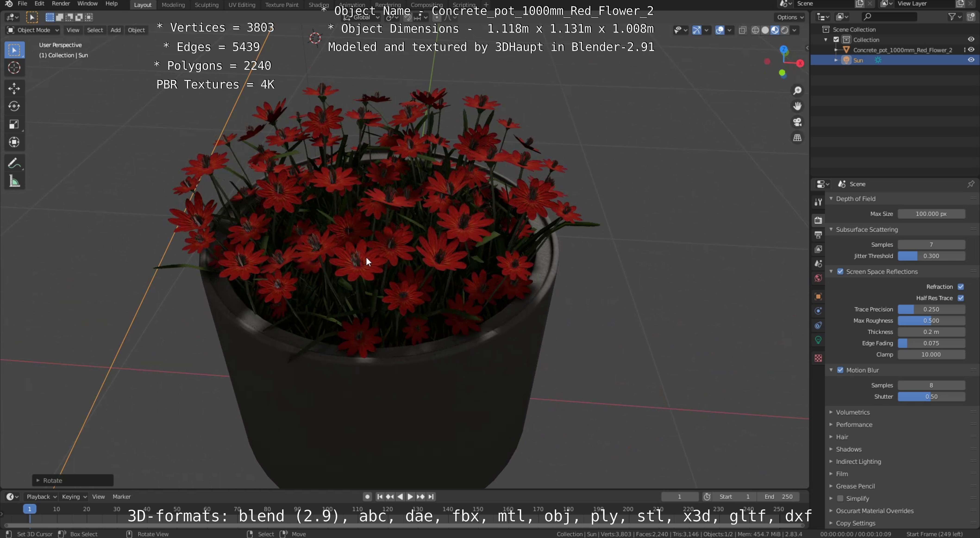Jump to the timeline's last frame
Image resolution: width=980 pixels, height=538 pixels.
tap(431, 497)
